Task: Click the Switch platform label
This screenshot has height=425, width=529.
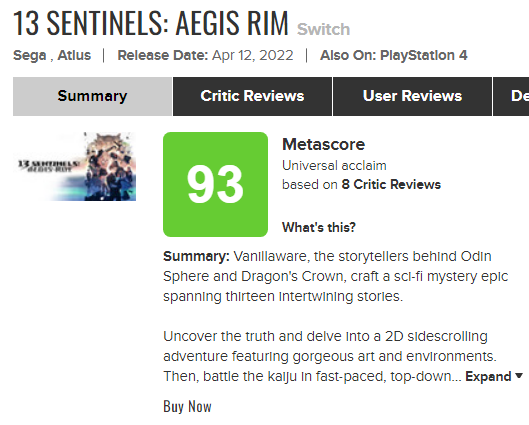Action: [323, 29]
